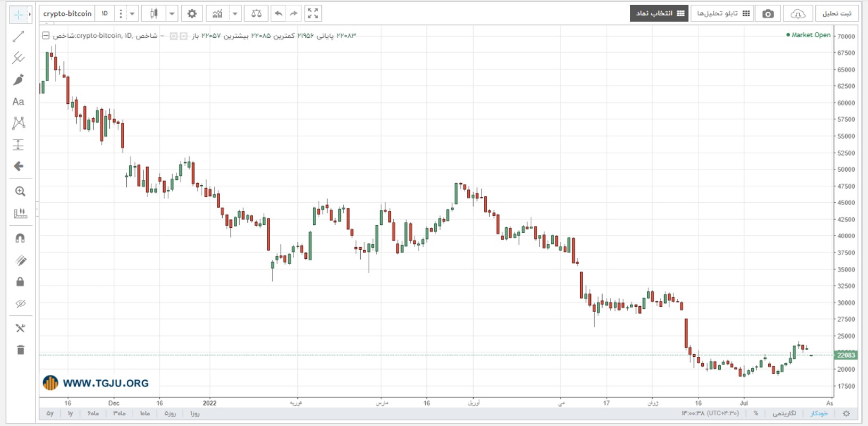
Task: Open the chart patterns drawing tool
Action: coord(19,123)
